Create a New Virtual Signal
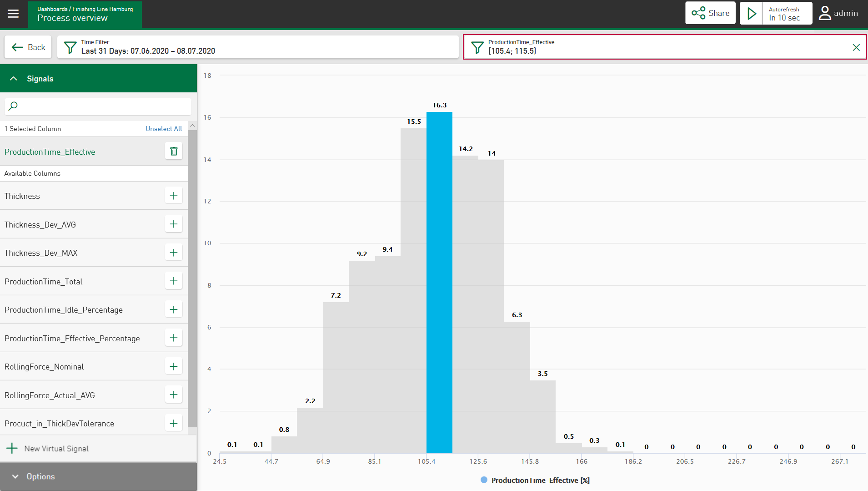 pos(48,449)
